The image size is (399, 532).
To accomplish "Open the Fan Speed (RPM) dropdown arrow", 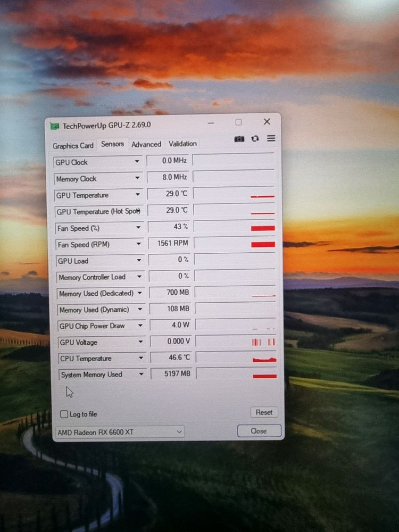I will coord(138,244).
